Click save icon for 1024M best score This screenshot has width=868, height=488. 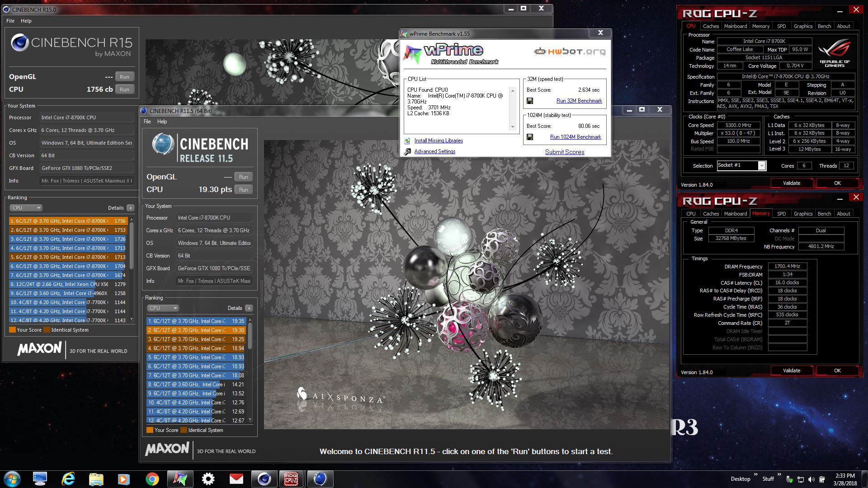tap(530, 137)
